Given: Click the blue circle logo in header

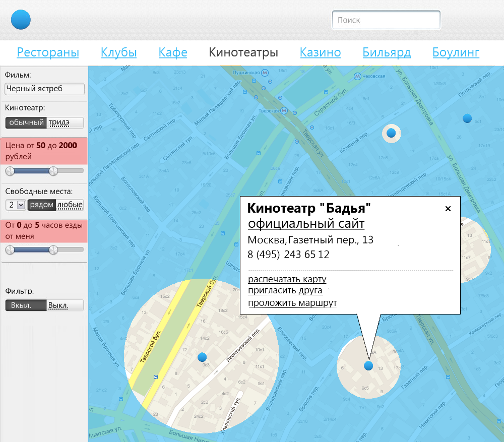Looking at the screenshot, I should coord(21,20).
